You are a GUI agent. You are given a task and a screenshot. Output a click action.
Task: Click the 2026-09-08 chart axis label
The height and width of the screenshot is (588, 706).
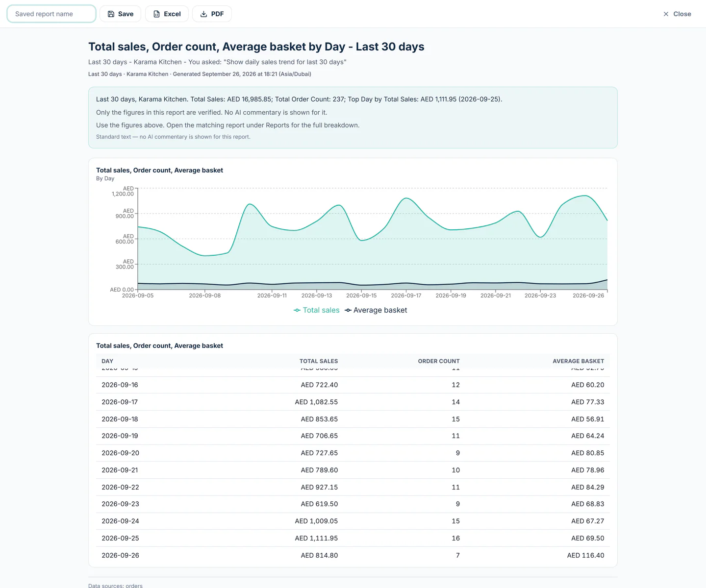click(x=204, y=295)
